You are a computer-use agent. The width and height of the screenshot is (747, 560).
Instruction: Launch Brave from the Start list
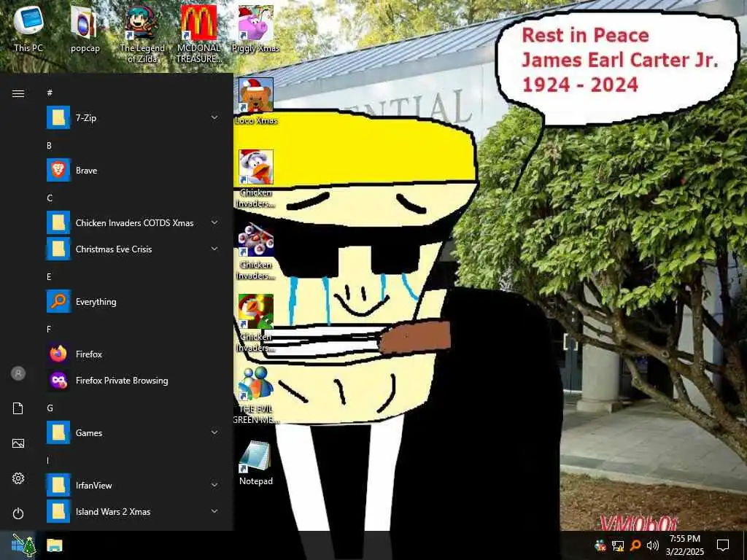tap(133, 170)
